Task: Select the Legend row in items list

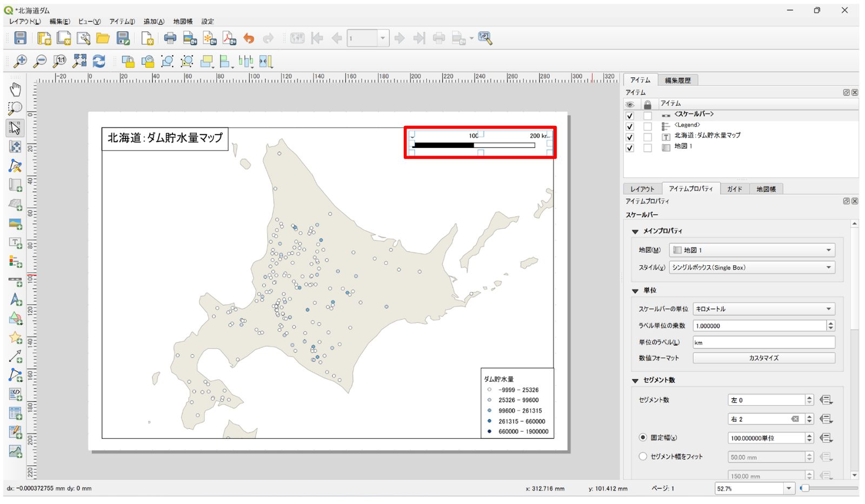Action: point(741,125)
